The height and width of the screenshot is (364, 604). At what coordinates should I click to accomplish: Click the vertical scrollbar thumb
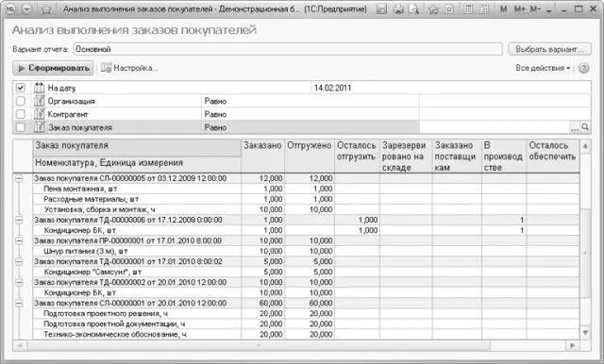point(585,253)
